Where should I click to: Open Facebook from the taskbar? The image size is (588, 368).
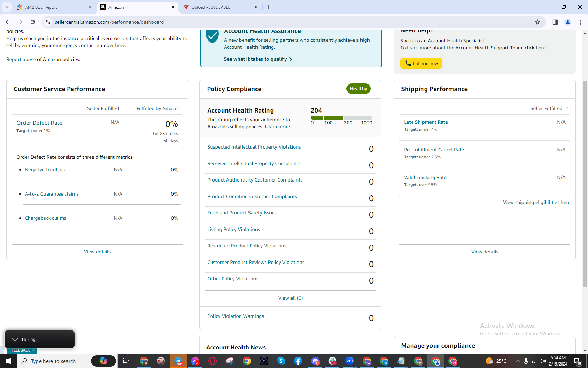point(298,361)
